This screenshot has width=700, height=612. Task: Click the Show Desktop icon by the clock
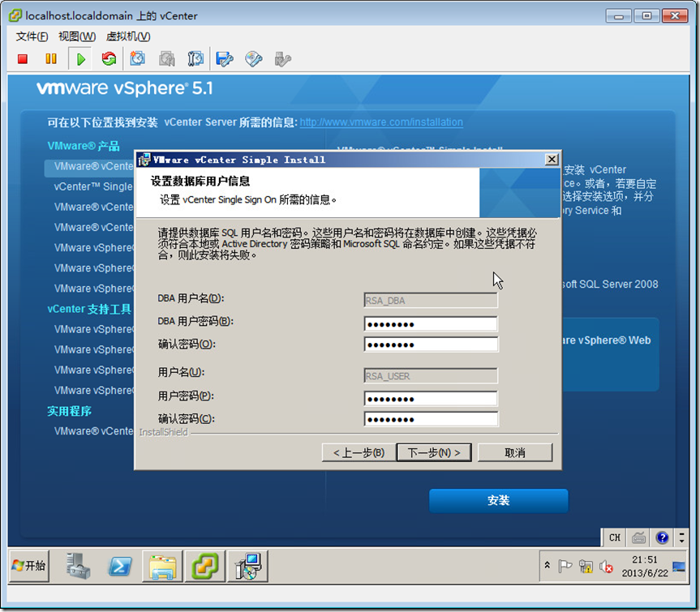coord(679,567)
